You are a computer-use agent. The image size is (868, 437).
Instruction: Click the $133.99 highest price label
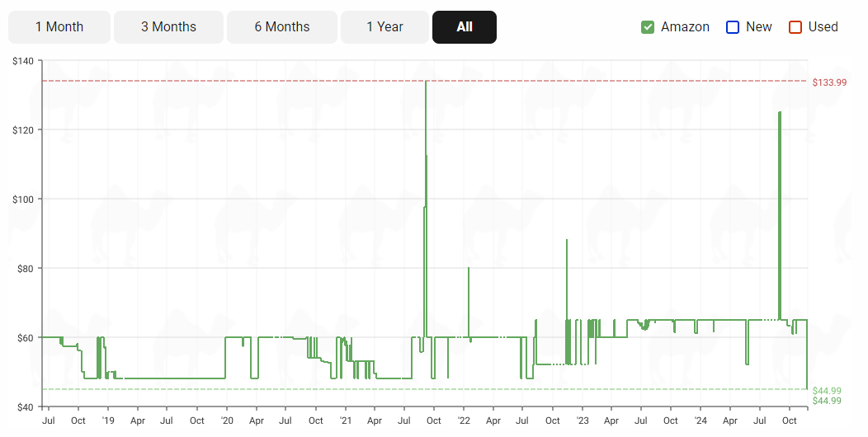pos(829,82)
